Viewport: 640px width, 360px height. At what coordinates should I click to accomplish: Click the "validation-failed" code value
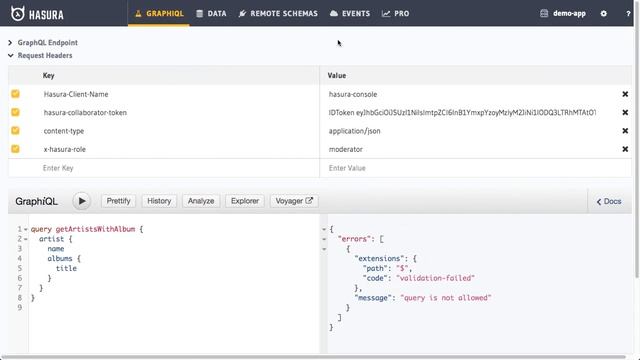point(435,278)
